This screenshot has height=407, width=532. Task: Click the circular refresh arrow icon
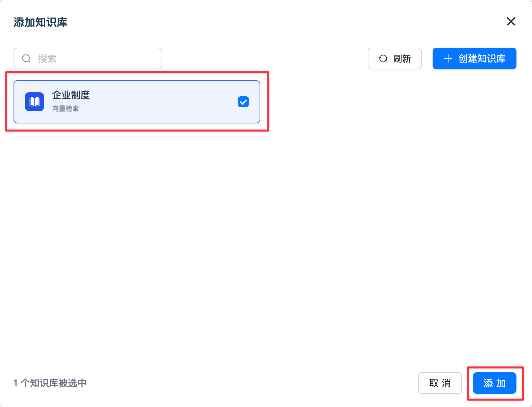tap(383, 58)
